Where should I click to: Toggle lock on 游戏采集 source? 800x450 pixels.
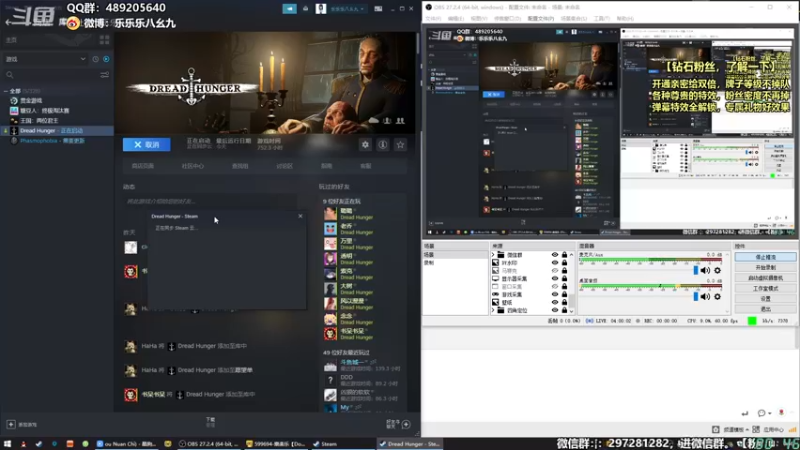pyautogui.click(x=564, y=294)
